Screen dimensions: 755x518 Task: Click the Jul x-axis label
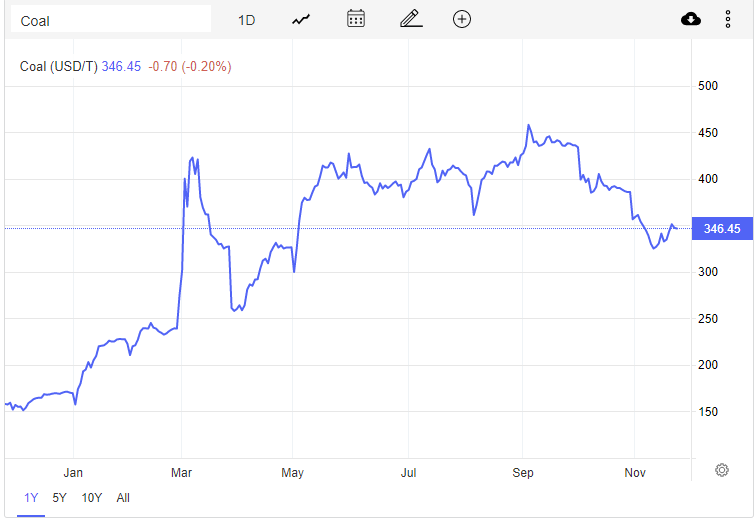click(x=408, y=473)
